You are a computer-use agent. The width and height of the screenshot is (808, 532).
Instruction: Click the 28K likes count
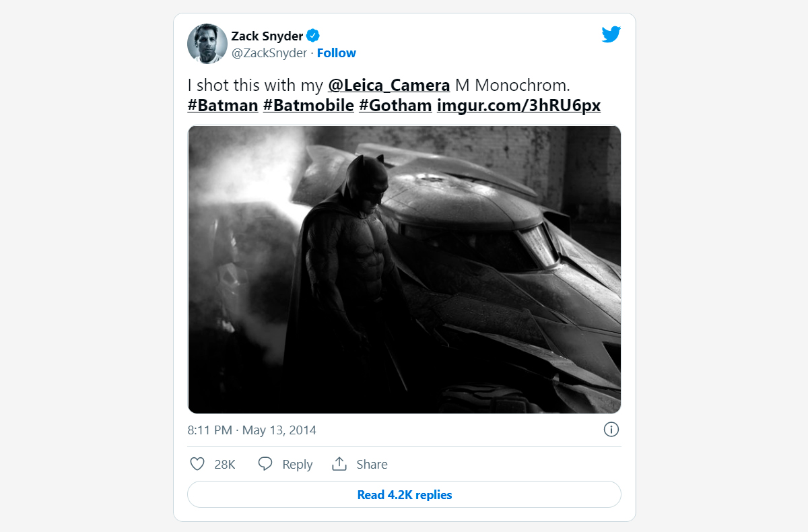225,464
